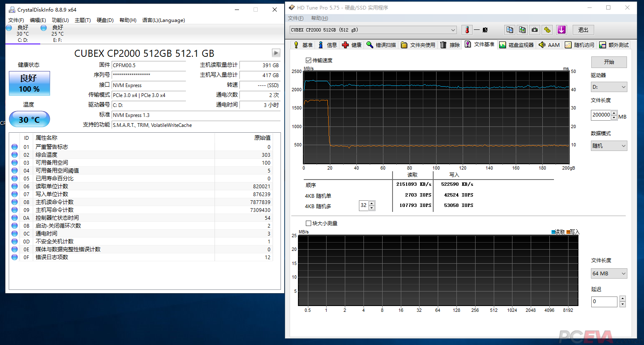Screen dimensions: 644x345
Task: Increase the 4KB 随机多 queue depth 32
Action: (x=372, y=203)
